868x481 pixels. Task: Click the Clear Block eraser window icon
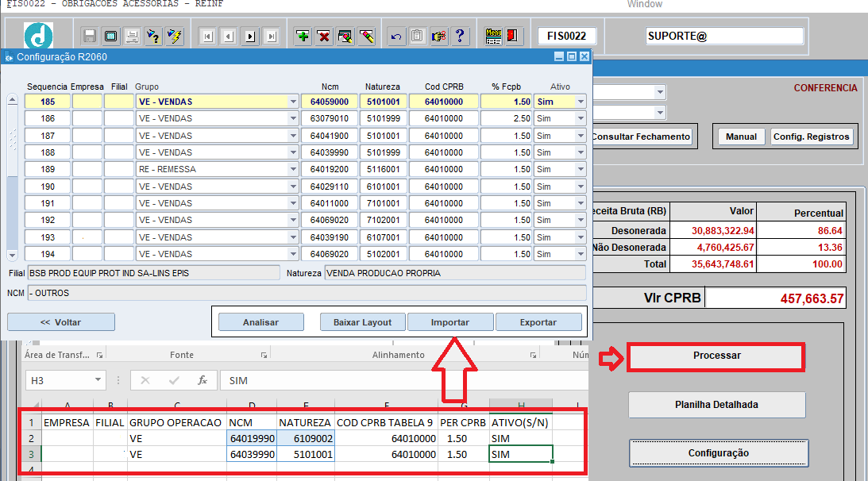point(345,37)
